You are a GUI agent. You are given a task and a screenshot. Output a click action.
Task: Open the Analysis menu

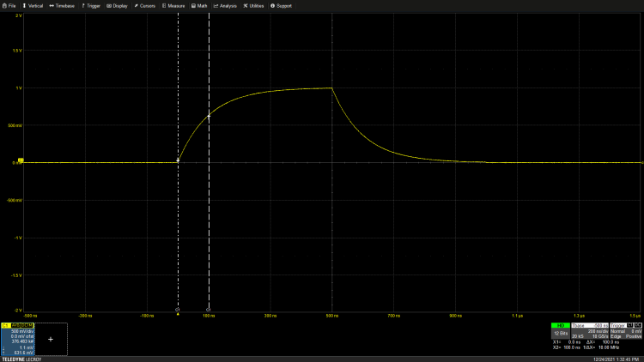tap(225, 5)
